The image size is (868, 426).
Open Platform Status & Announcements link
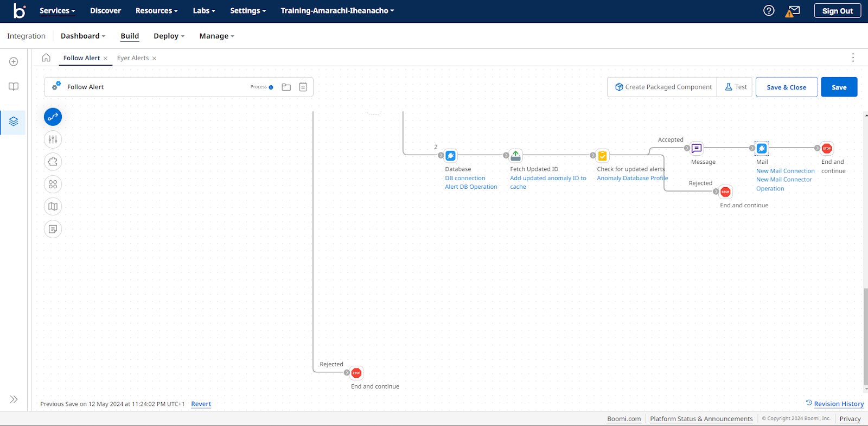(701, 419)
